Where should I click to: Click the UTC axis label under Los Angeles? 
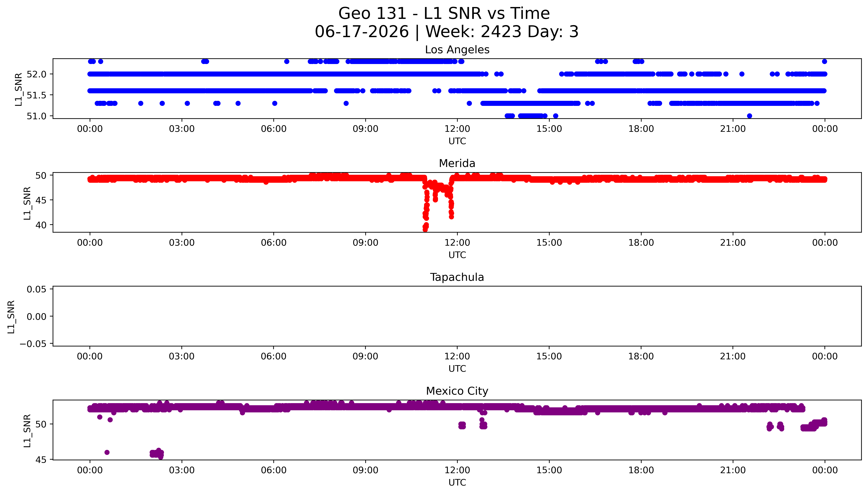[457, 141]
